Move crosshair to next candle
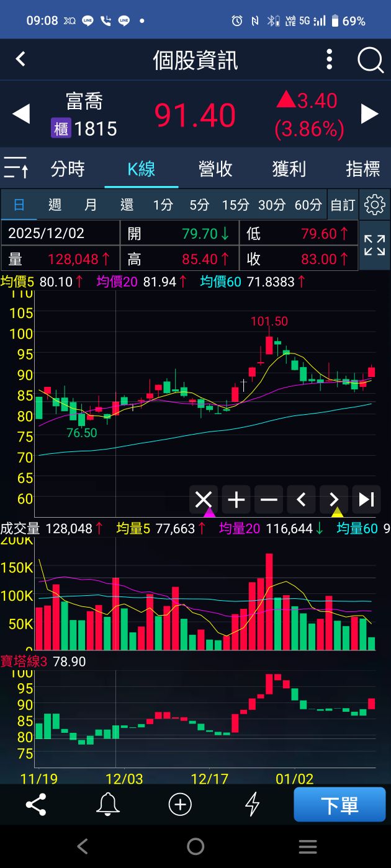The image size is (391, 868). pos(334,499)
